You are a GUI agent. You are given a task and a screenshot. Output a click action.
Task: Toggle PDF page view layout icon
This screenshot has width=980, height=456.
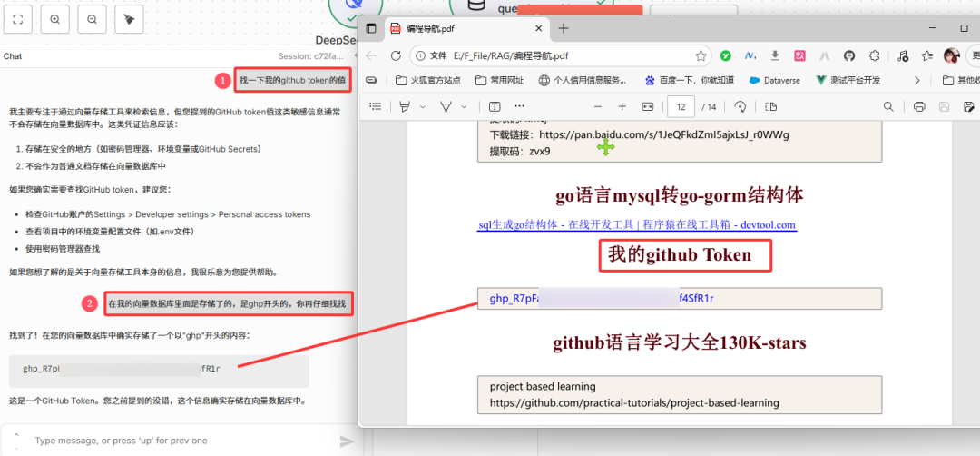(770, 106)
